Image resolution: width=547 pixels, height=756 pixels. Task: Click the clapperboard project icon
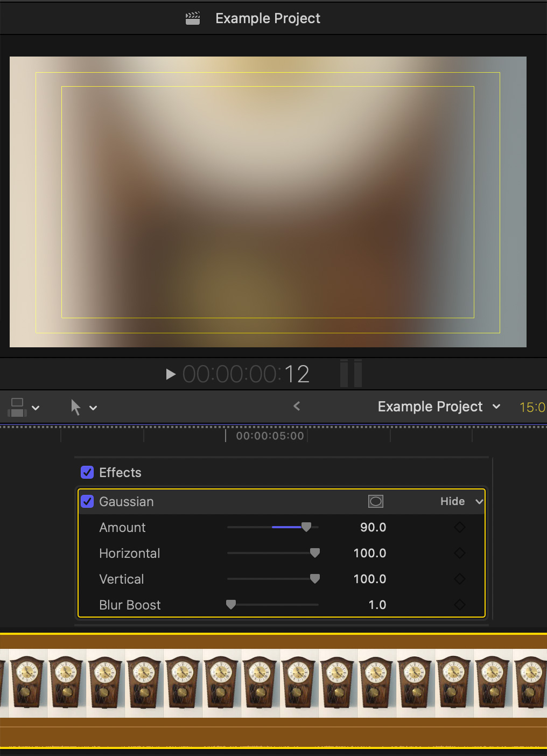point(192,18)
